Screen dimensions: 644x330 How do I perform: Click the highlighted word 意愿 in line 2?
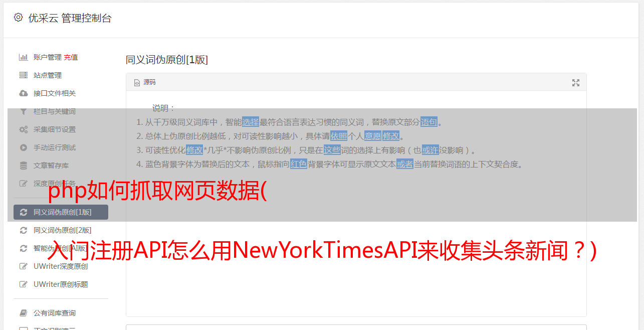pyautogui.click(x=373, y=136)
